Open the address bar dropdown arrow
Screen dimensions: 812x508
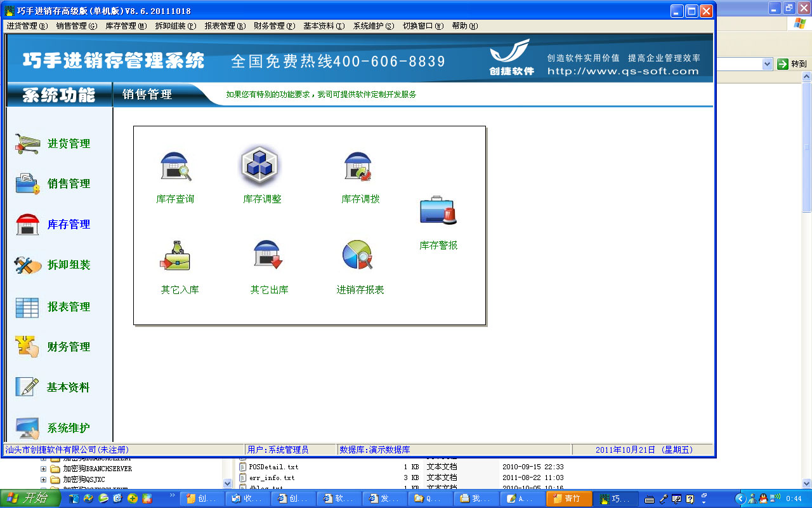click(x=766, y=64)
